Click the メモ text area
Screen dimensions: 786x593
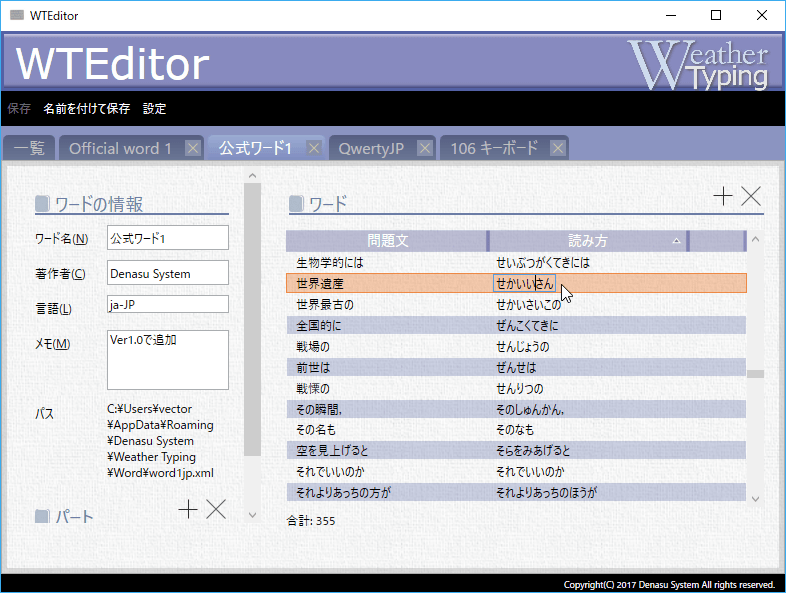[x=168, y=360]
